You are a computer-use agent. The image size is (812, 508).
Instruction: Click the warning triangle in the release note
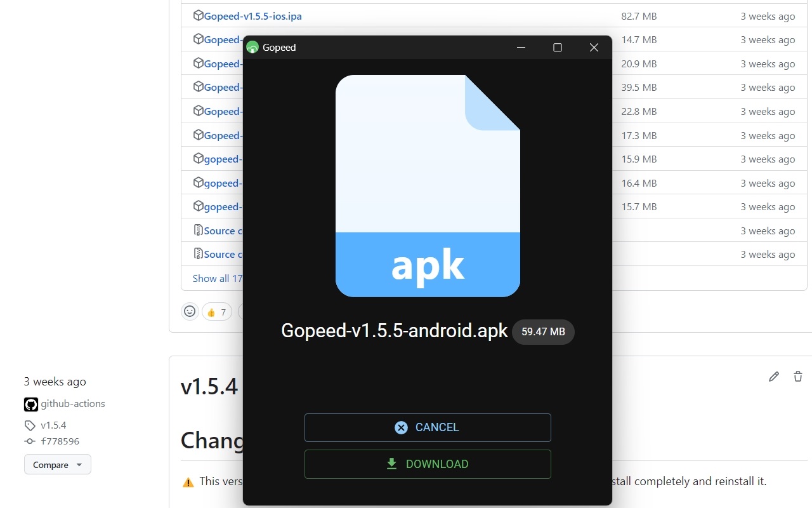pyautogui.click(x=188, y=482)
